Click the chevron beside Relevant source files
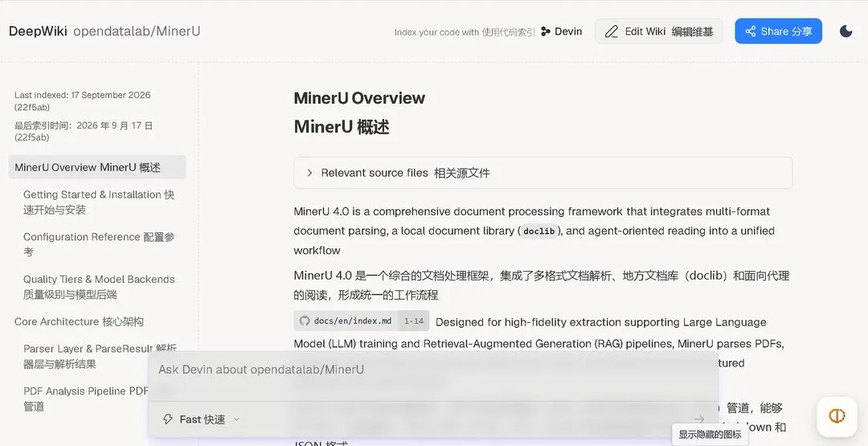The image size is (868, 446). coord(309,173)
